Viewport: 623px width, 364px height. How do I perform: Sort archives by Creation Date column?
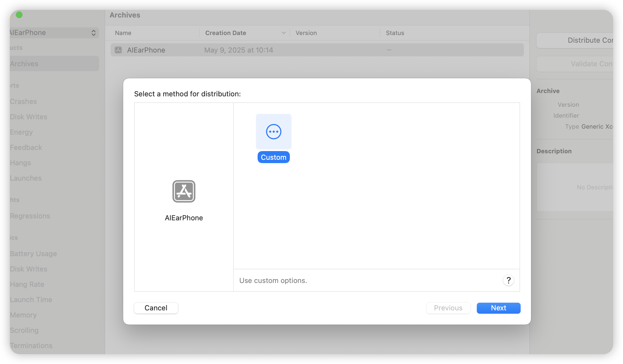click(226, 33)
